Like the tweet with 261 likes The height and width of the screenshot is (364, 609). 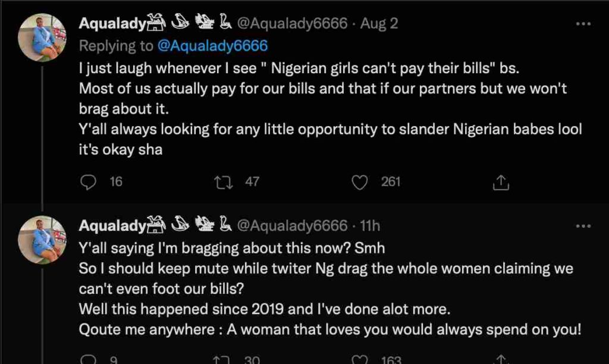click(x=360, y=182)
